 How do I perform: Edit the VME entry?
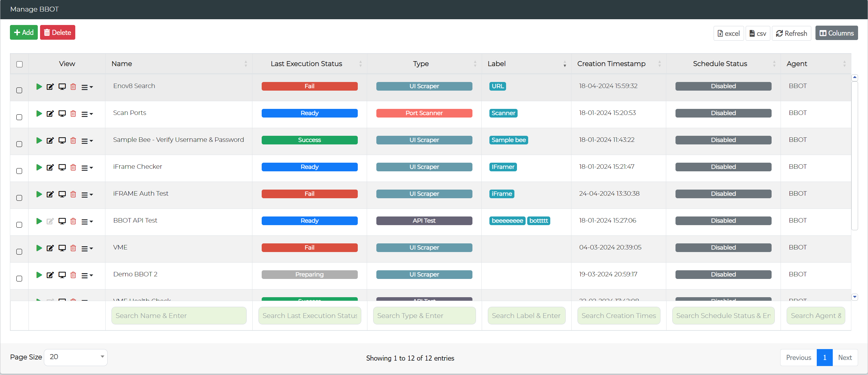50,248
